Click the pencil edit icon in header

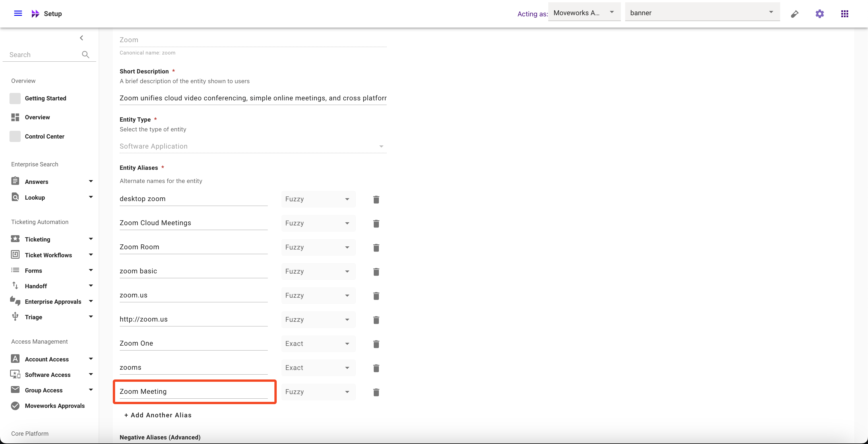[795, 14]
